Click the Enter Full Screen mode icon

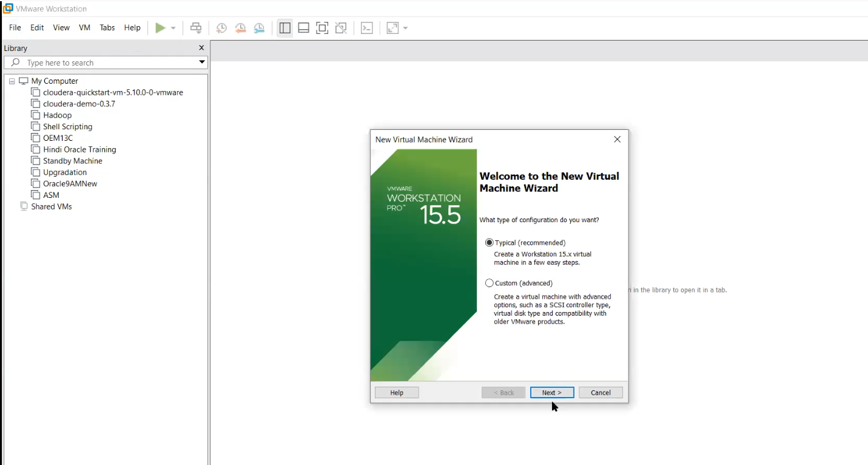(x=322, y=28)
